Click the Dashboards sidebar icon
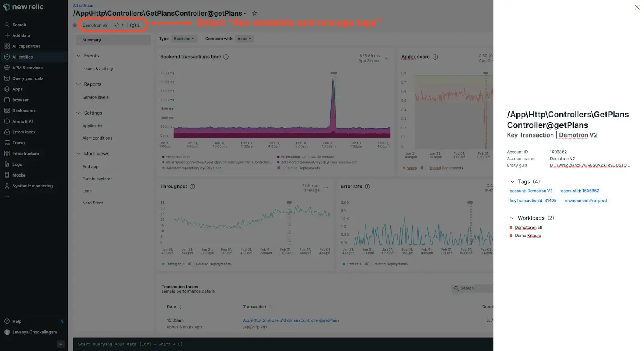644x351 pixels. tap(7, 111)
